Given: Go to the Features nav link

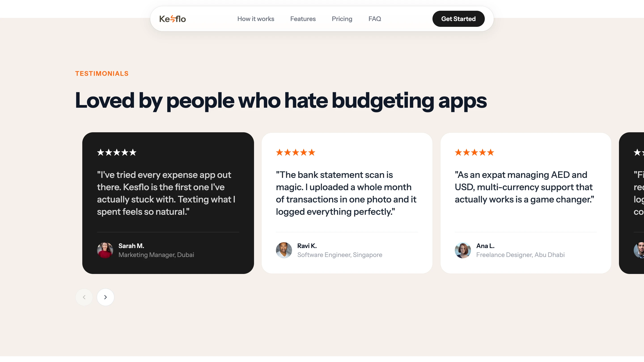Looking at the screenshot, I should pos(303,19).
